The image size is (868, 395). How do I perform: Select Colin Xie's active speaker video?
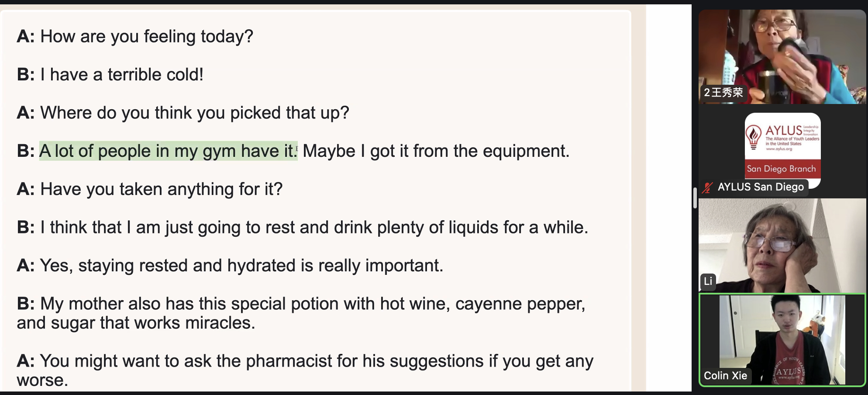[782, 340]
